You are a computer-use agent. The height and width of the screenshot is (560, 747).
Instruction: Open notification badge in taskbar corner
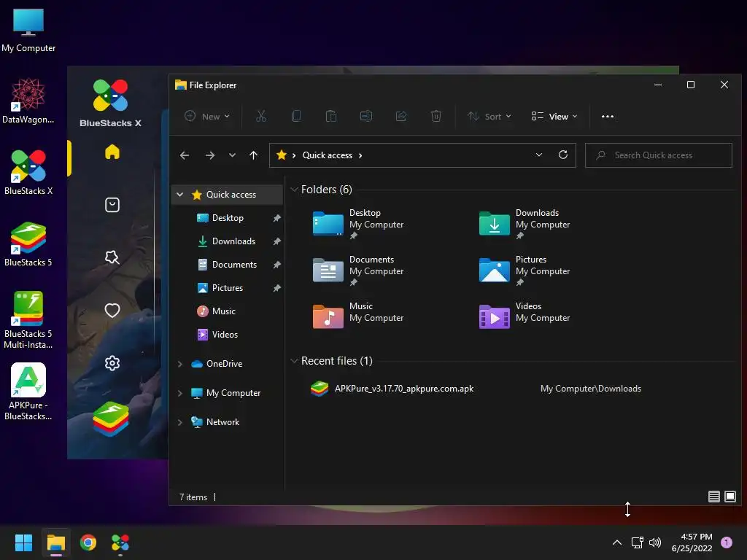[727, 542]
